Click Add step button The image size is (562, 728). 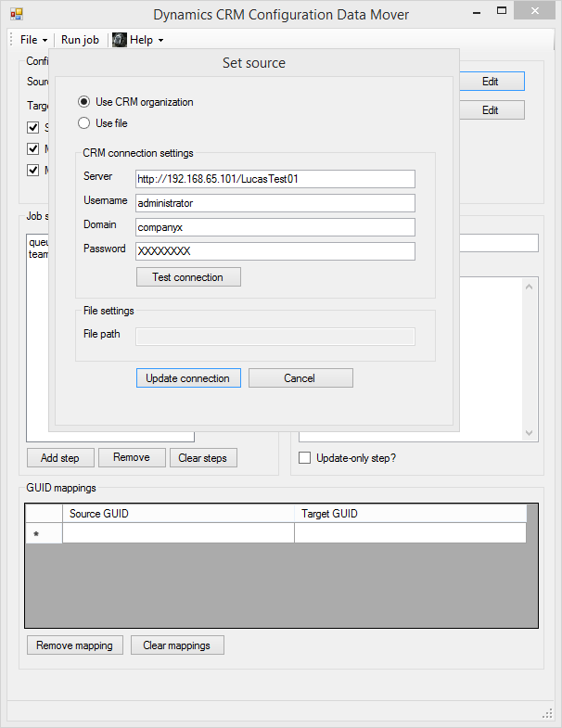(x=60, y=458)
